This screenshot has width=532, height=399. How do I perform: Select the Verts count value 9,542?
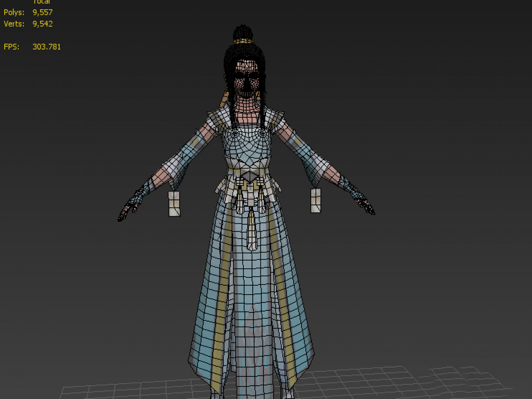click(x=43, y=24)
